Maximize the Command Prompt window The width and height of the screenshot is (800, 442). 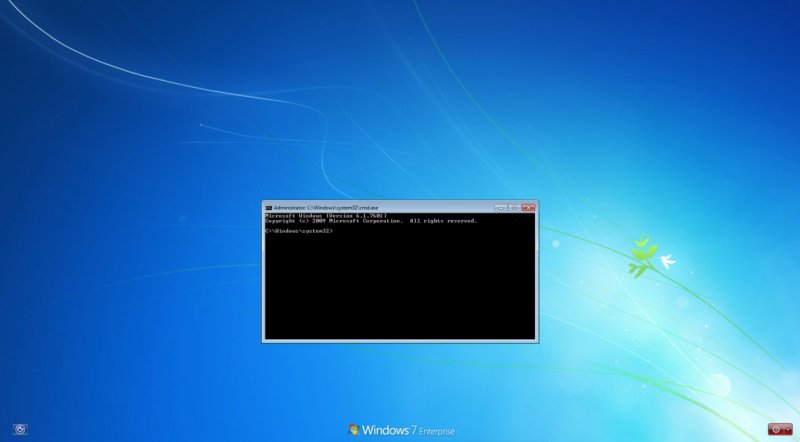(513, 207)
